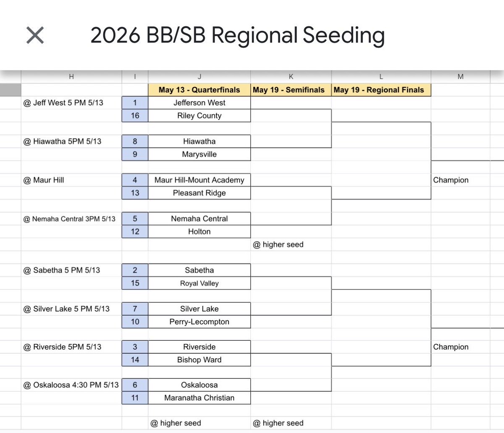Select the Nemaha Central team cell
Image resolution: width=504 pixels, height=433 pixels.
click(199, 219)
